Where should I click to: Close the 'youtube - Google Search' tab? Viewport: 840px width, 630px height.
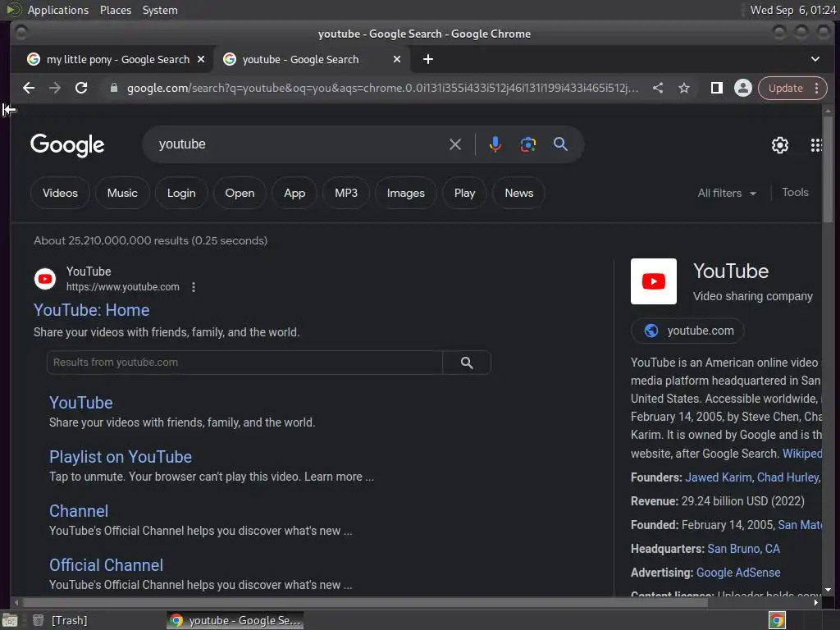coord(397,59)
